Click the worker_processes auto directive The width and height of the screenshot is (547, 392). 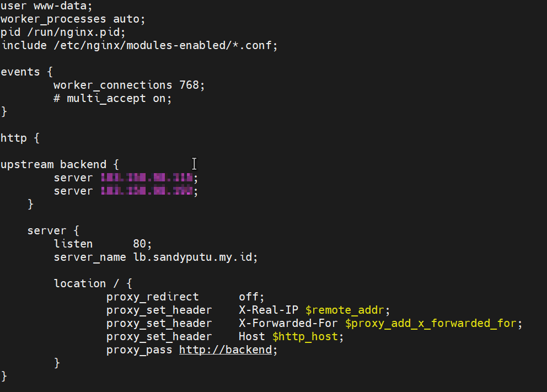73,19
